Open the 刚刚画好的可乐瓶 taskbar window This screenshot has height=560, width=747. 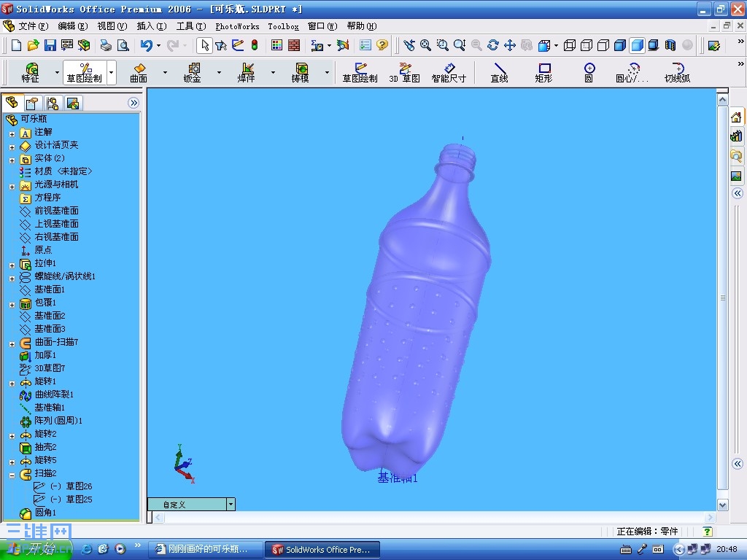pyautogui.click(x=205, y=550)
